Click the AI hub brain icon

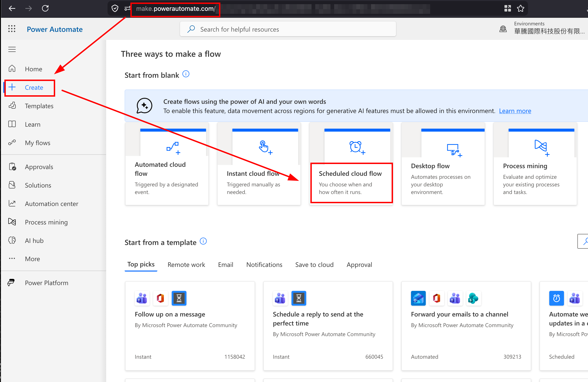(x=12, y=240)
